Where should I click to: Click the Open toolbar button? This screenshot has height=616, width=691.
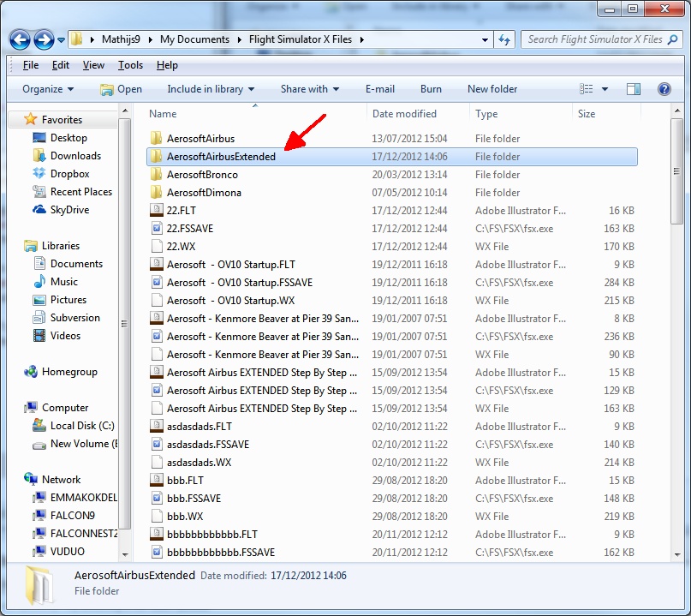(x=122, y=89)
